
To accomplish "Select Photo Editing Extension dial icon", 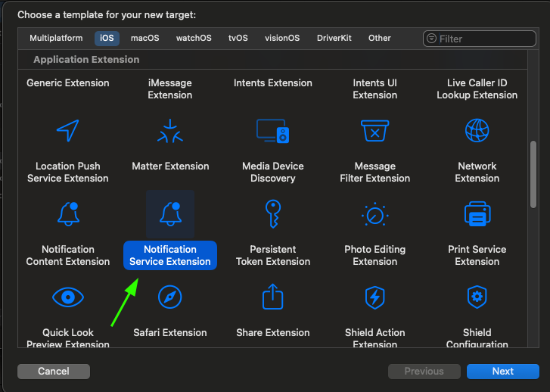I will pyautogui.click(x=375, y=214).
